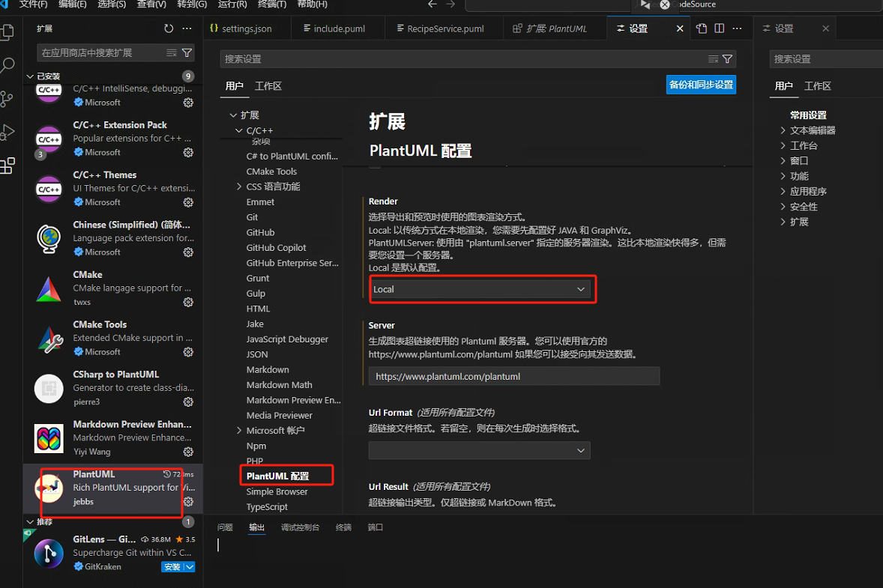Open manage gear for CSharp to PlantUML

pyautogui.click(x=188, y=401)
